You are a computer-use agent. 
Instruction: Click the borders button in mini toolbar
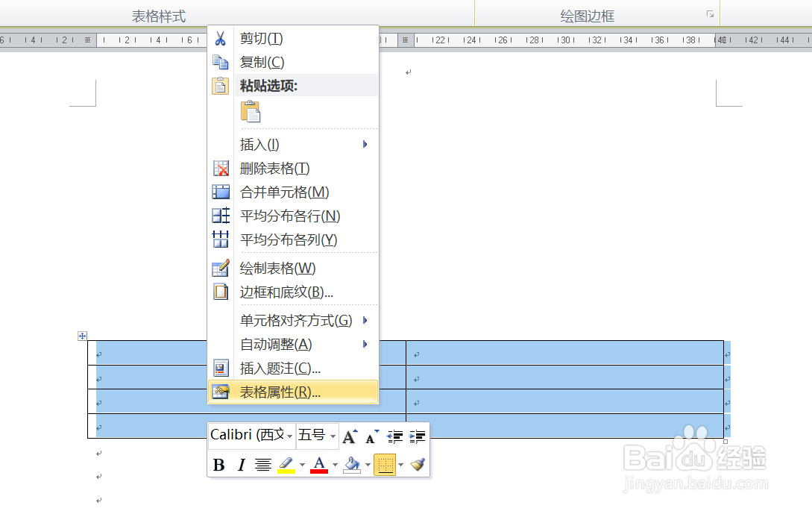[x=385, y=465]
